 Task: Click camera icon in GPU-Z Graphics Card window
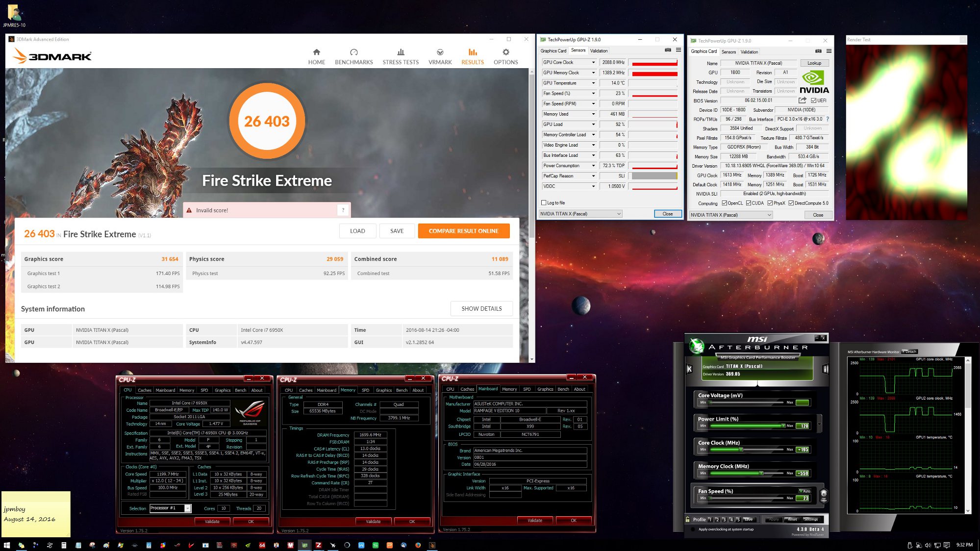coord(818,51)
